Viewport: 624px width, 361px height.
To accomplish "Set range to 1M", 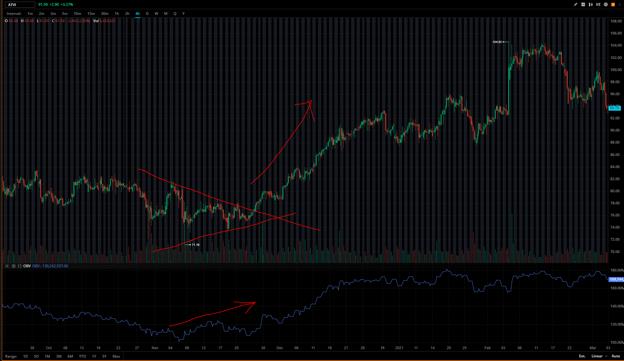I will tap(47, 356).
